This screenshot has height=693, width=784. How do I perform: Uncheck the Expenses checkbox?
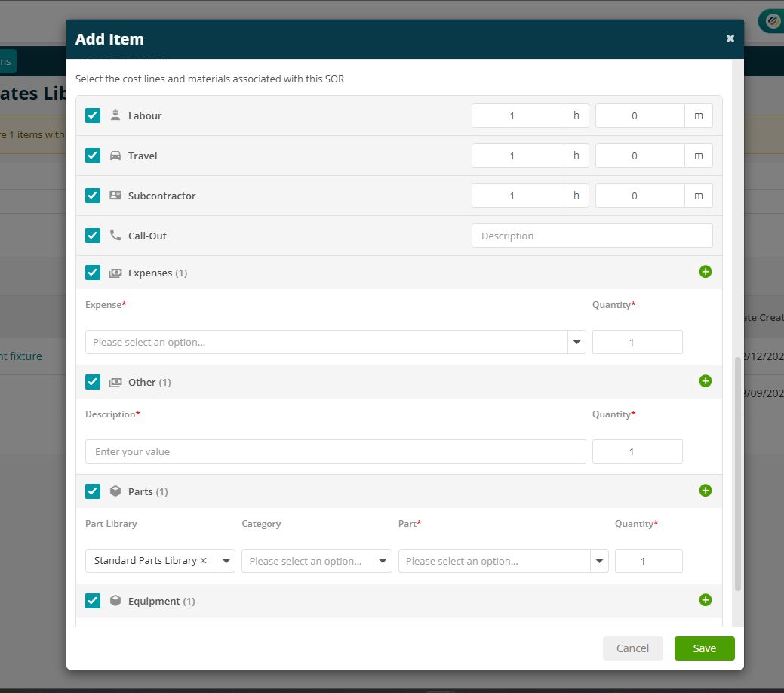click(x=93, y=273)
